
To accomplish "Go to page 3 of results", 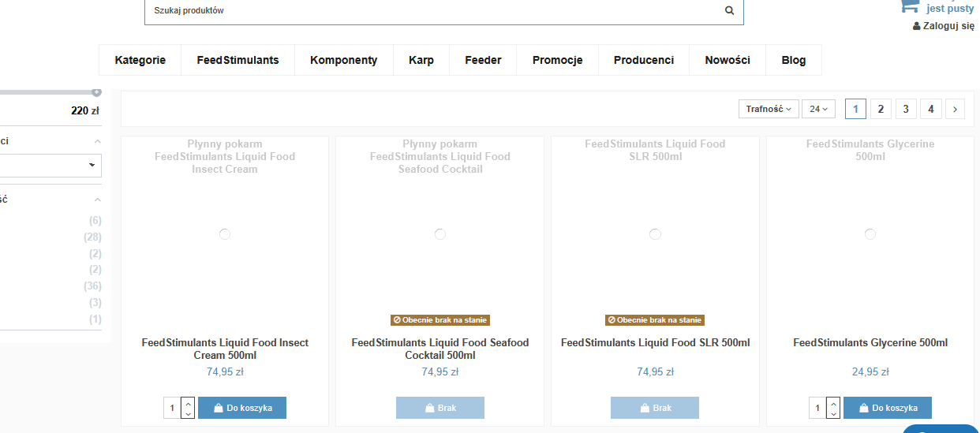I will pos(906,109).
